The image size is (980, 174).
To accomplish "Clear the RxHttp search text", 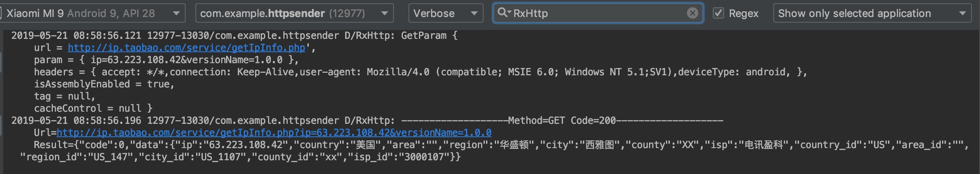I will click(692, 13).
